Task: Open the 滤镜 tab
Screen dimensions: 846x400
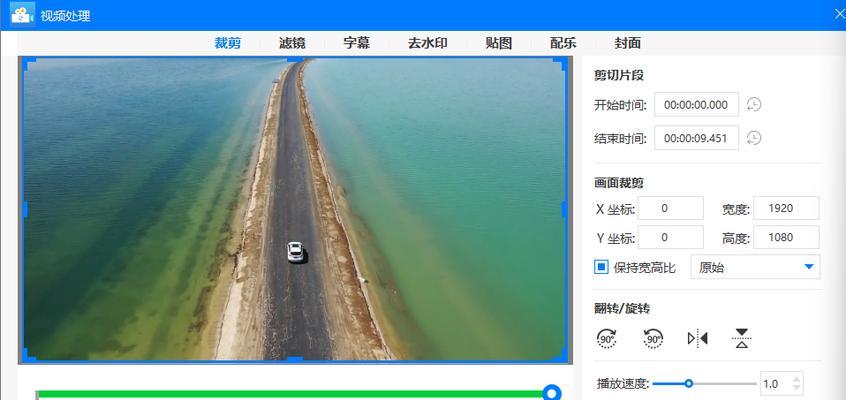Action: click(292, 43)
